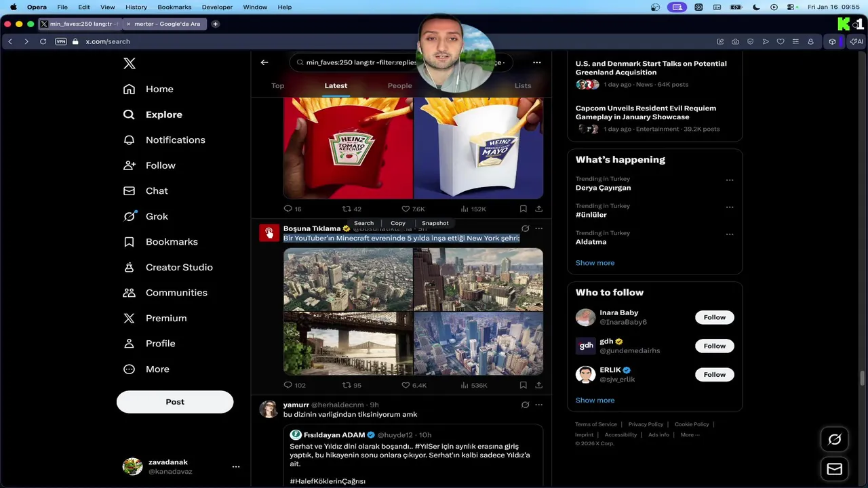Click the Post button
868x488 pixels.
click(175, 402)
